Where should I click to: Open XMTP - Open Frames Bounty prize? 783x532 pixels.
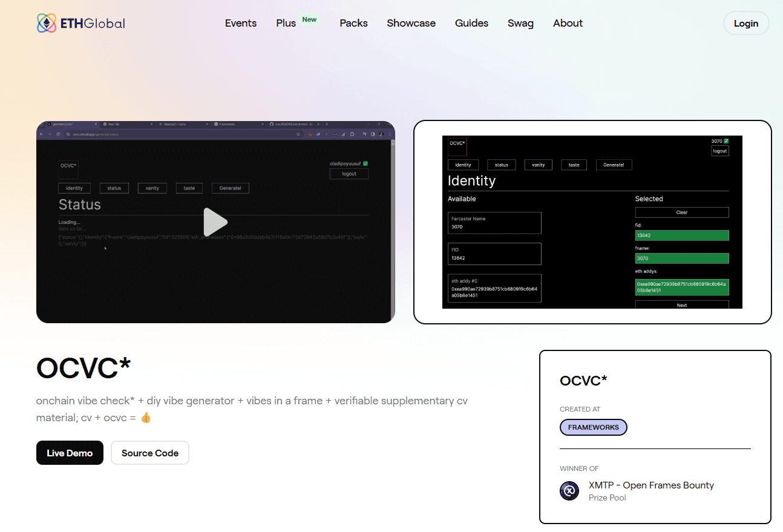pos(651,485)
